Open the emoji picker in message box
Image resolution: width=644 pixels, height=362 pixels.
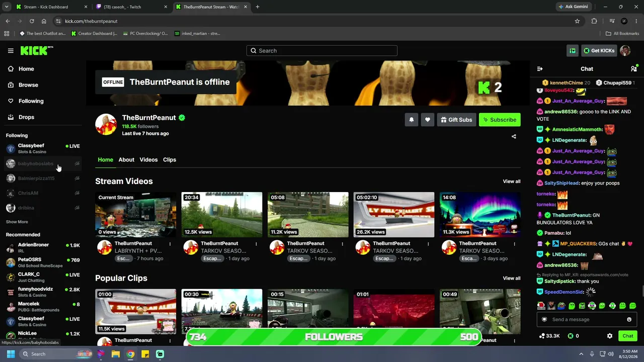click(629, 319)
